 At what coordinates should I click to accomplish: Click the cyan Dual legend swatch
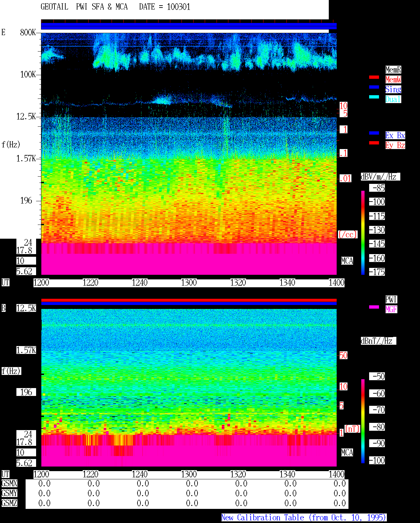pos(374,97)
